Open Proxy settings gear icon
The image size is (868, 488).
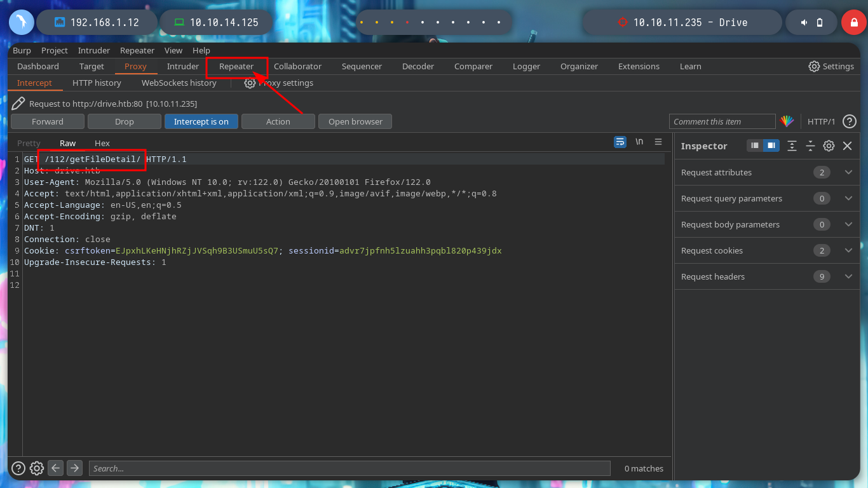250,83
